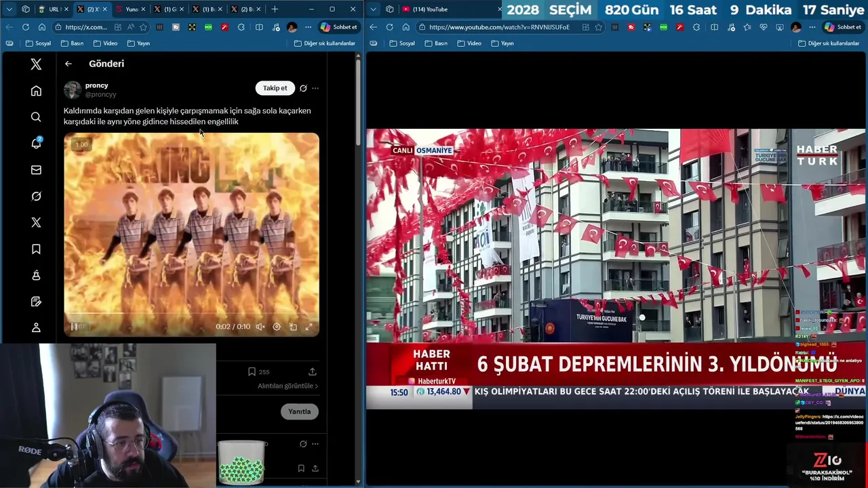The width and height of the screenshot is (868, 488).
Task: Toggle split screen in left browser
Action: pyautogui.click(x=259, y=27)
